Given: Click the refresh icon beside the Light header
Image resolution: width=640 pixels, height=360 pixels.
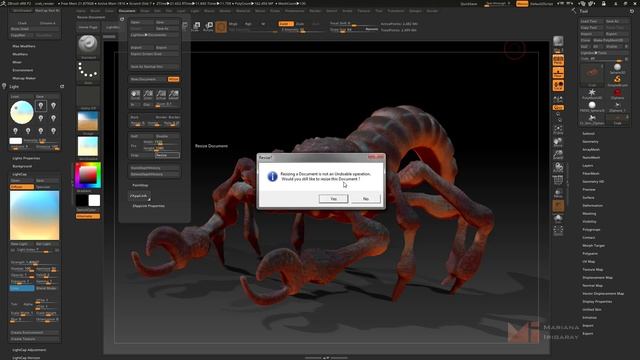Looking at the screenshot, I should tap(62, 87).
